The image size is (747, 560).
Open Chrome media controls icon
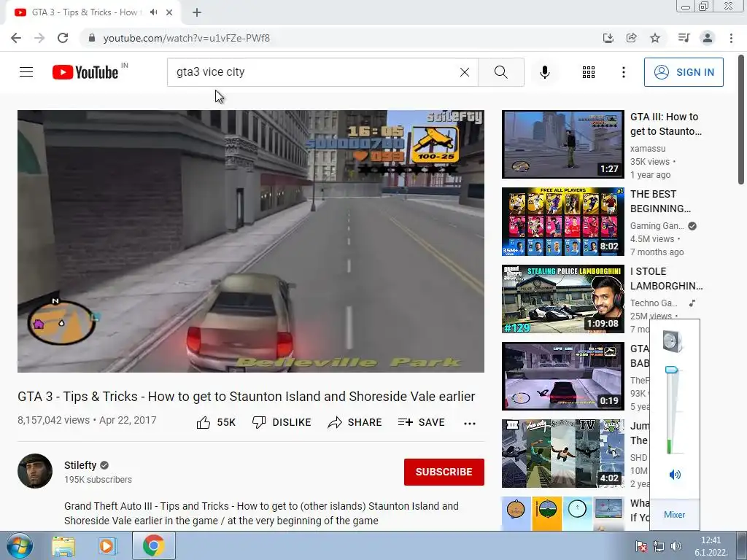tap(684, 38)
